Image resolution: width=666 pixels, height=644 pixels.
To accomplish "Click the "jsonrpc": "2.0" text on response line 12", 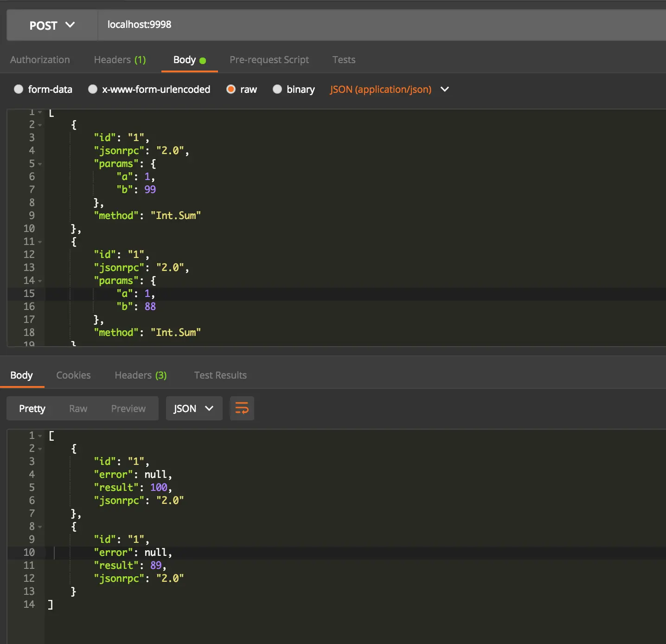I will 139,578.
